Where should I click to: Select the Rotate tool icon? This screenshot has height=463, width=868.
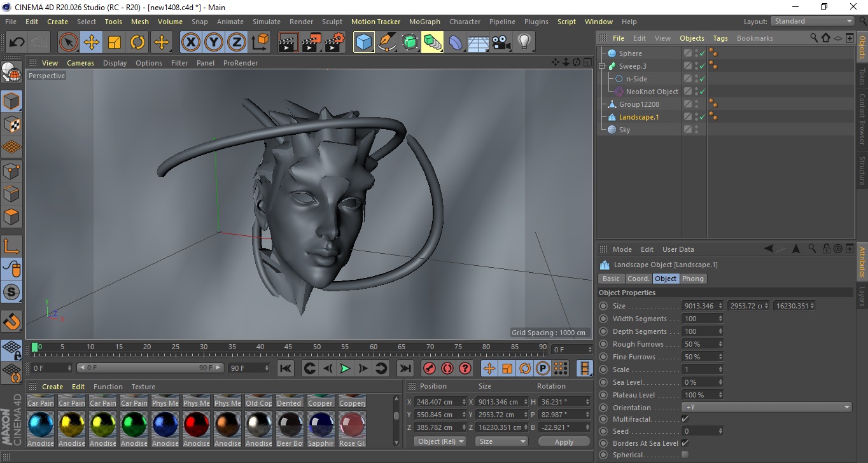coord(137,43)
